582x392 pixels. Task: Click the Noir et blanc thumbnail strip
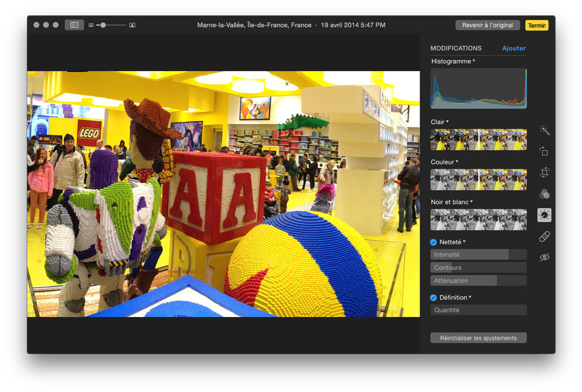(479, 220)
